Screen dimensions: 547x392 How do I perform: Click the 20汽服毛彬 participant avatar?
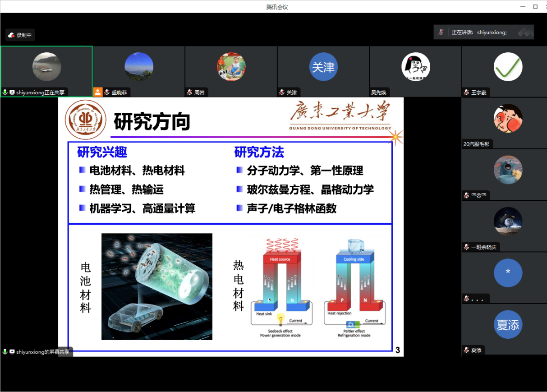click(x=508, y=118)
